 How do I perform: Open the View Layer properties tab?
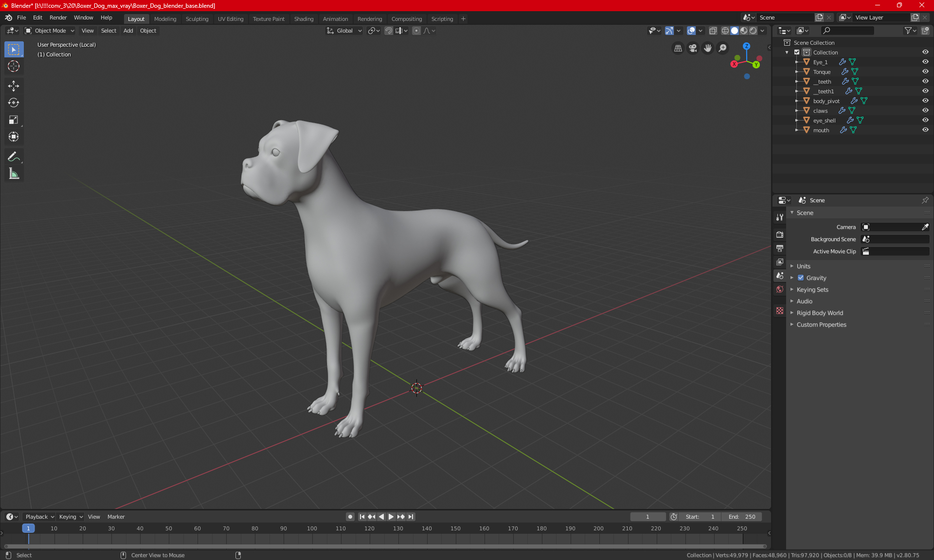click(x=780, y=262)
